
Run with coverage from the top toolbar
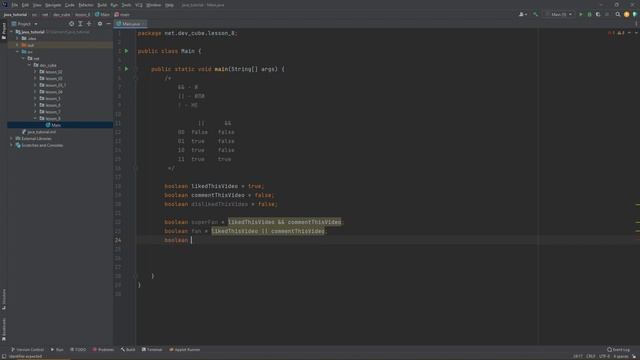[x=598, y=14]
